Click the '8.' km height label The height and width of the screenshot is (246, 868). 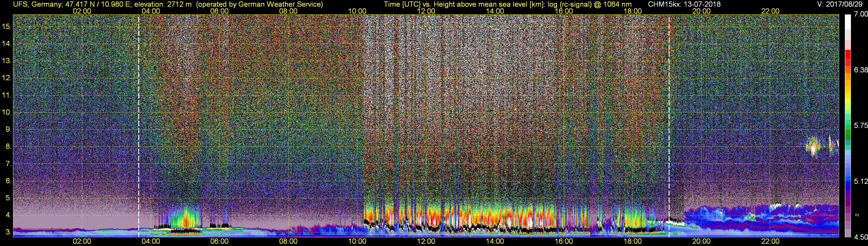point(8,147)
